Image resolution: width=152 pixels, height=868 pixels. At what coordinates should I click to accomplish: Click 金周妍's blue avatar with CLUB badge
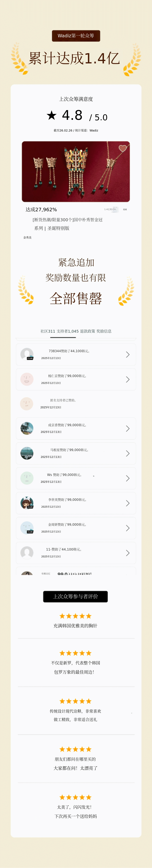click(27, 528)
